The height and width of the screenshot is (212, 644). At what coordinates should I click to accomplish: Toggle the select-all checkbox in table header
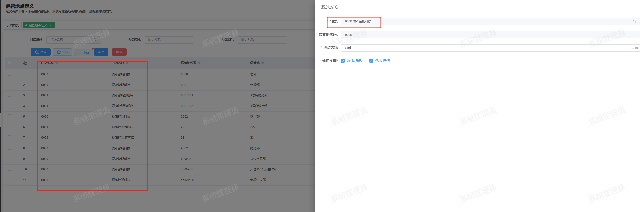point(10,62)
